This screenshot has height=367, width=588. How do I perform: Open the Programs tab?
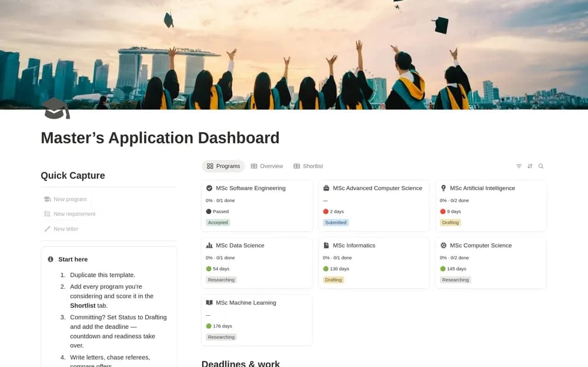pos(223,166)
